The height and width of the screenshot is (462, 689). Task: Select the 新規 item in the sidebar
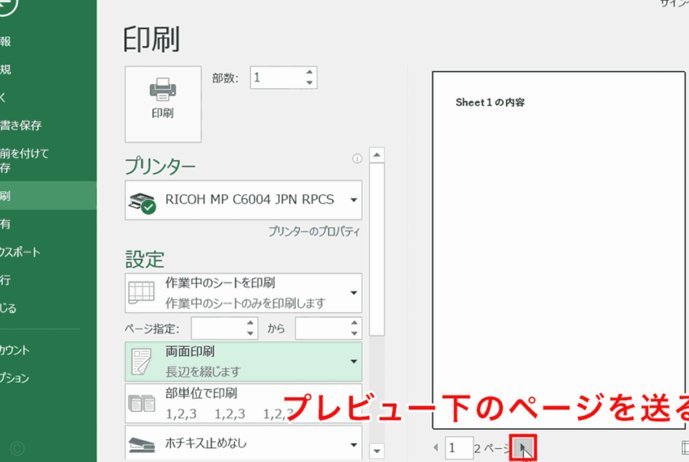coord(48,69)
